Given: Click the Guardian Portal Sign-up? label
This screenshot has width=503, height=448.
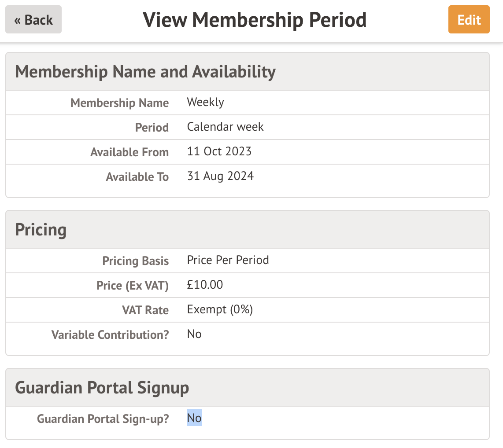Looking at the screenshot, I should click(103, 419).
